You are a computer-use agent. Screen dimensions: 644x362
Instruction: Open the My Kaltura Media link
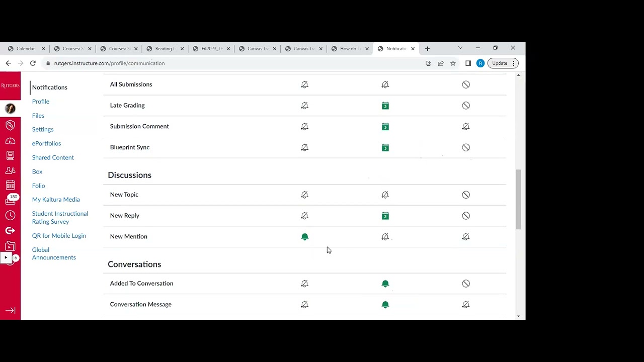(56, 200)
